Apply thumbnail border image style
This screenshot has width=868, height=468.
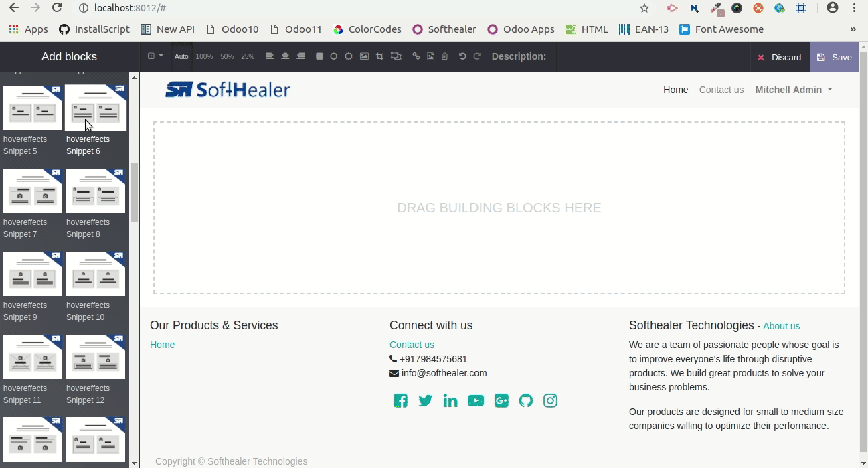(x=349, y=56)
